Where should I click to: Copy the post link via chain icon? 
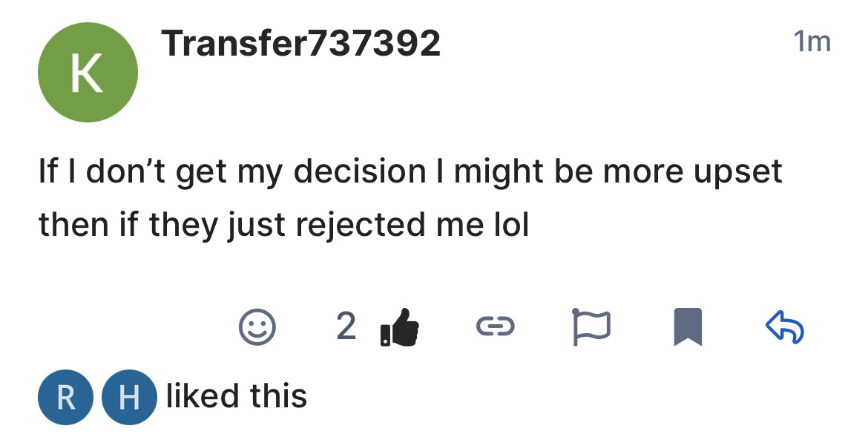494,327
